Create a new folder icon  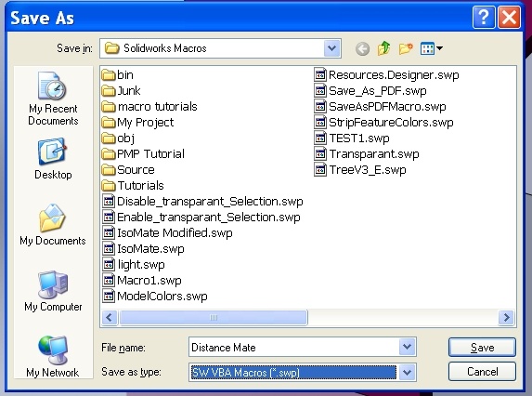pyautogui.click(x=406, y=48)
